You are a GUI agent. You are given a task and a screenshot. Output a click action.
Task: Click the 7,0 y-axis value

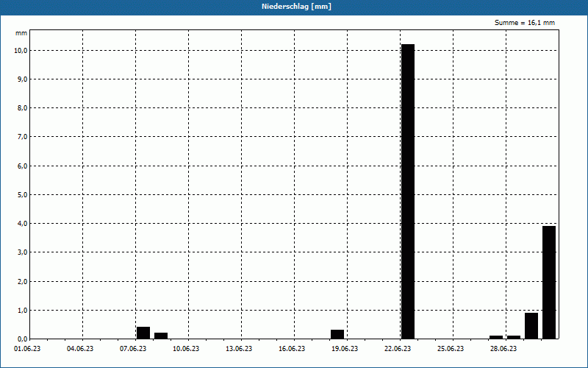tap(22, 137)
